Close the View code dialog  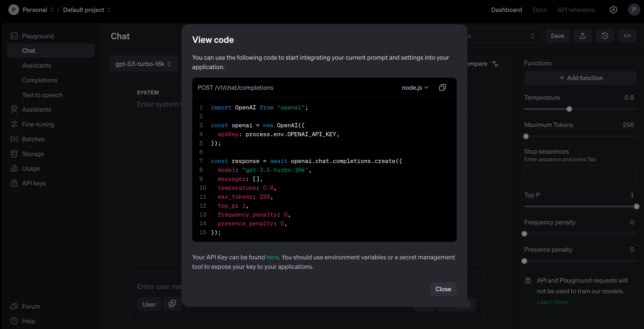coord(443,289)
